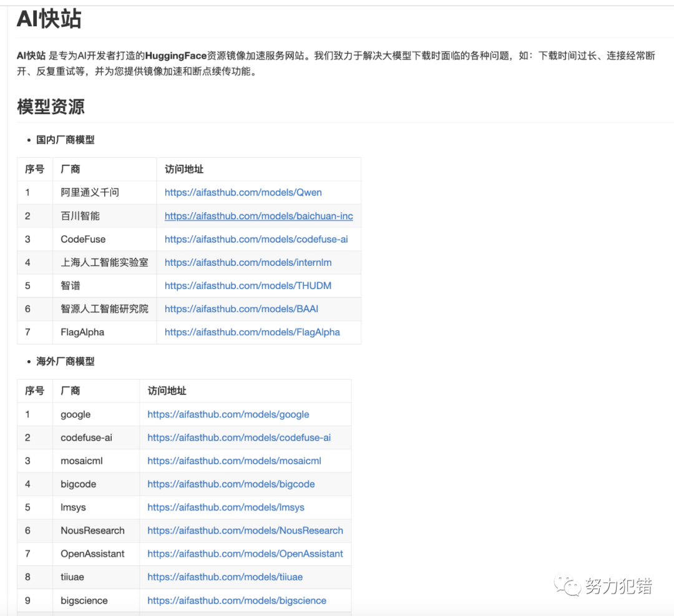Open the Qwen models link
Image resolution: width=674 pixels, height=616 pixels.
click(243, 193)
